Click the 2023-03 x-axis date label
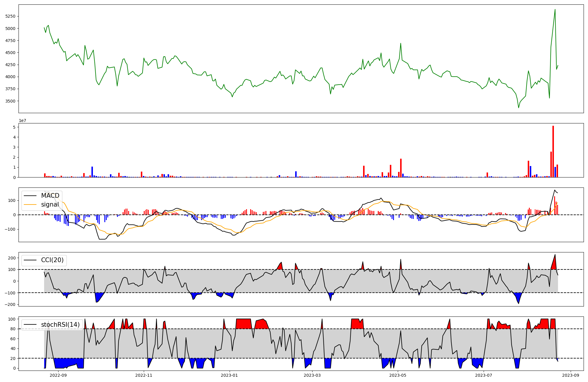The height and width of the screenshot is (382, 588). point(312,375)
